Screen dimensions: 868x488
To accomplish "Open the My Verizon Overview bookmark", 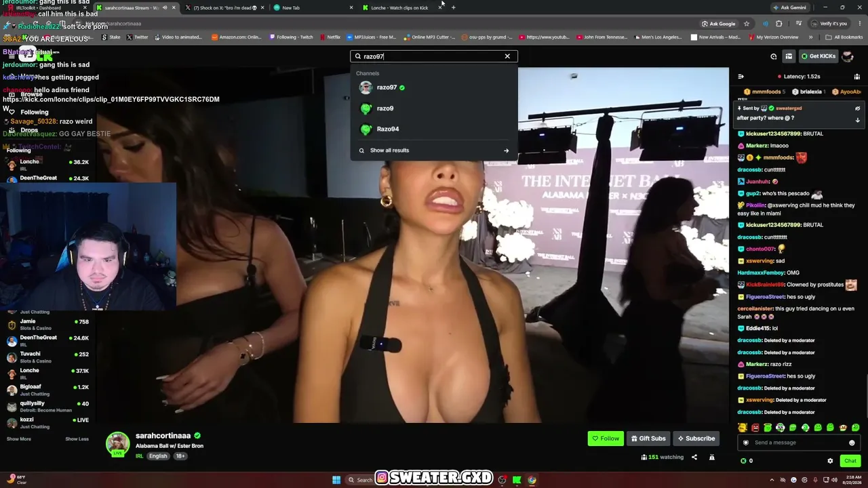I will tap(773, 37).
